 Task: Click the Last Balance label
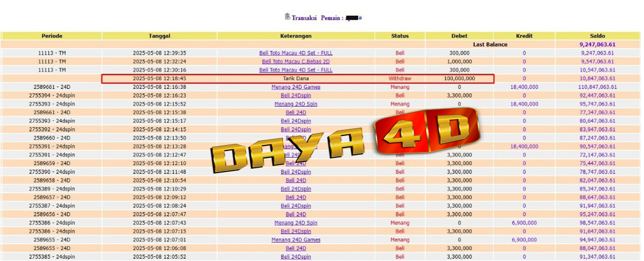490,45
